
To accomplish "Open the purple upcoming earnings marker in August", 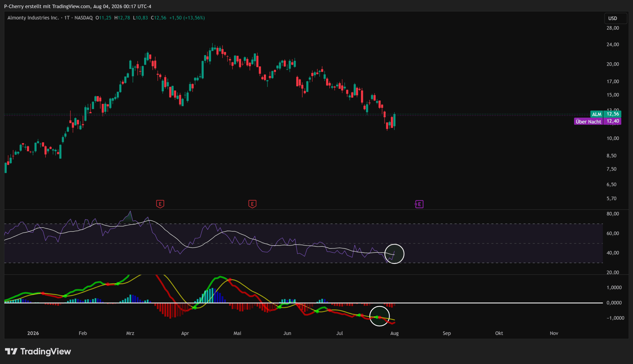I will tap(419, 204).
